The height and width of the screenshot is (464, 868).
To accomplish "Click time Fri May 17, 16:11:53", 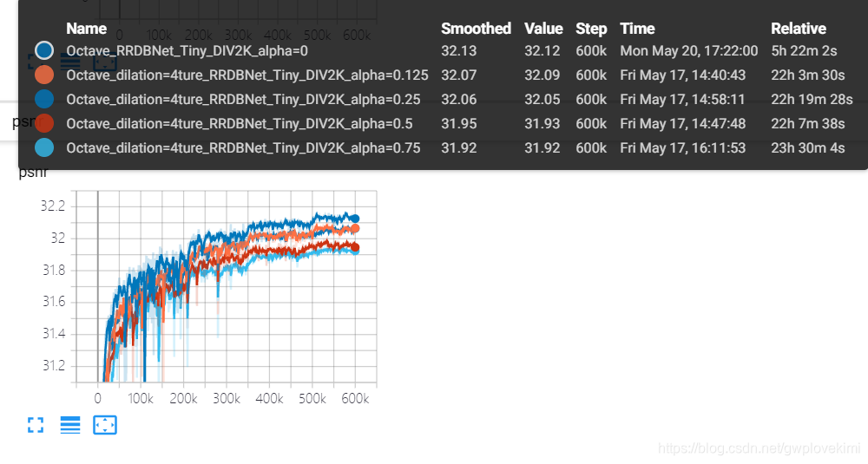I will [682, 148].
